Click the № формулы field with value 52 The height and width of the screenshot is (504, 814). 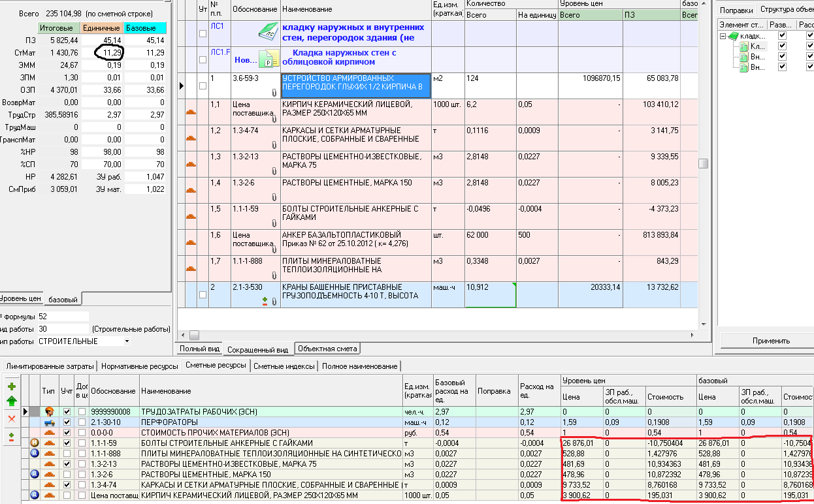[x=63, y=317]
